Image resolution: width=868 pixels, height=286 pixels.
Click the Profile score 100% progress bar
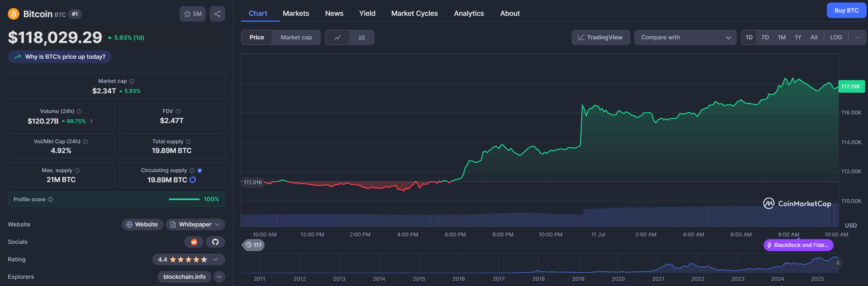point(184,200)
